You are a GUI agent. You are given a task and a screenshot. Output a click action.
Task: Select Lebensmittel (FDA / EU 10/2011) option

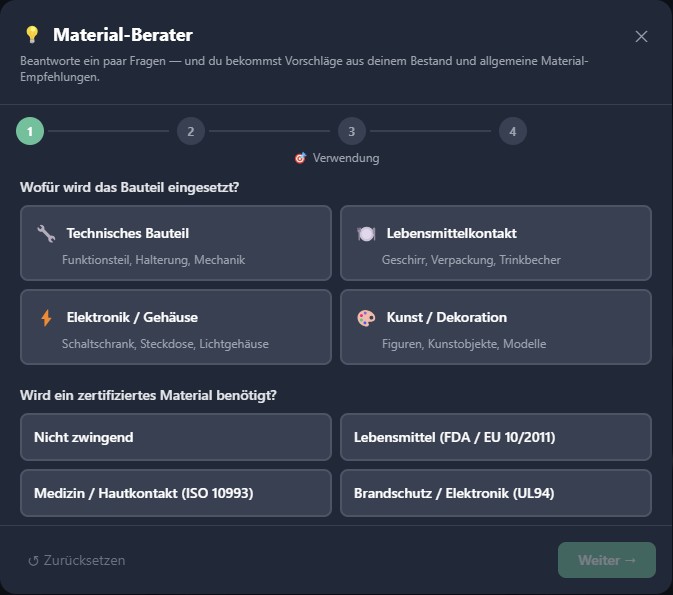coord(496,437)
